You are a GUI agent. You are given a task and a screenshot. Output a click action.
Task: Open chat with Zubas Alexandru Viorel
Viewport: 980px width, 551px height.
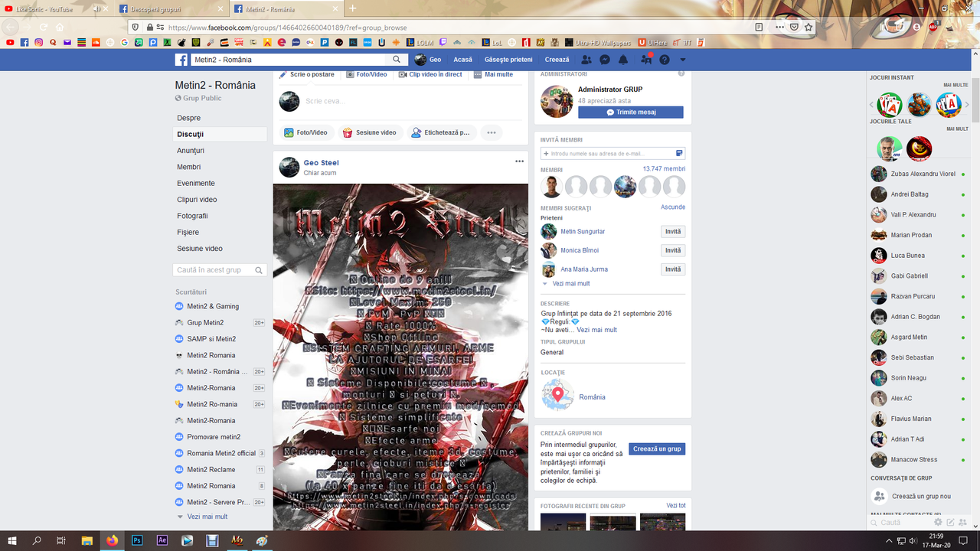919,174
